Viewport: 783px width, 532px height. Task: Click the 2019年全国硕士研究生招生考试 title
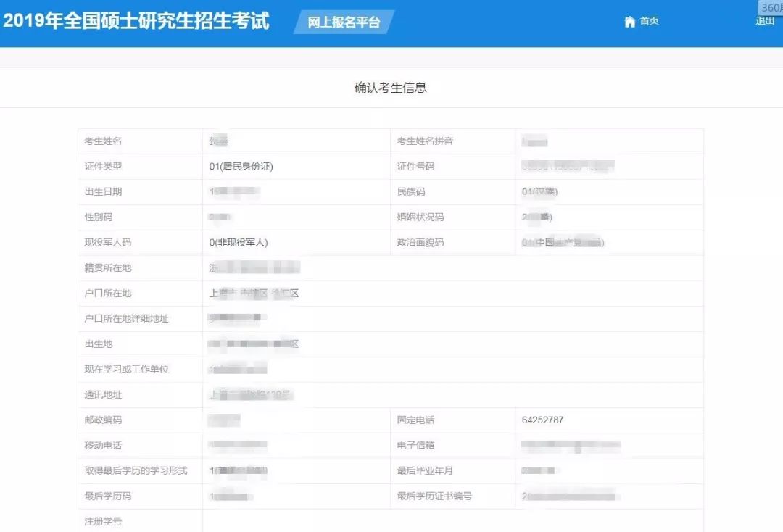coord(136,20)
